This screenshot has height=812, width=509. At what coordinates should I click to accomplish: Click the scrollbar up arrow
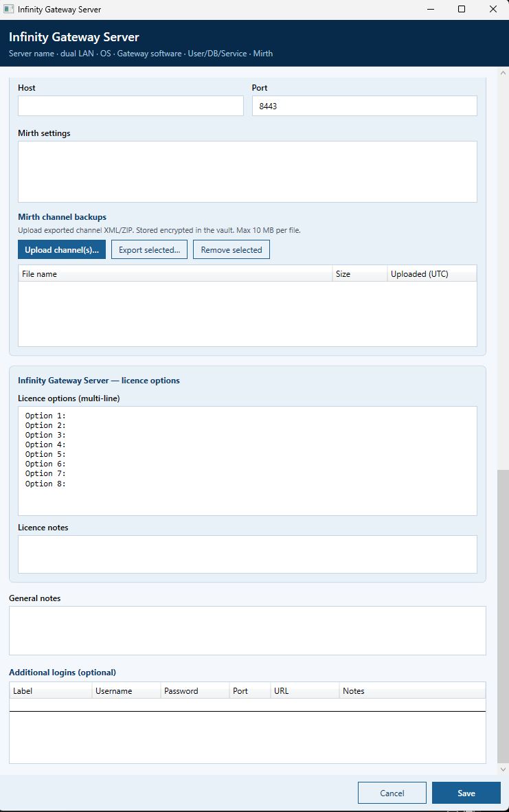[x=503, y=73]
